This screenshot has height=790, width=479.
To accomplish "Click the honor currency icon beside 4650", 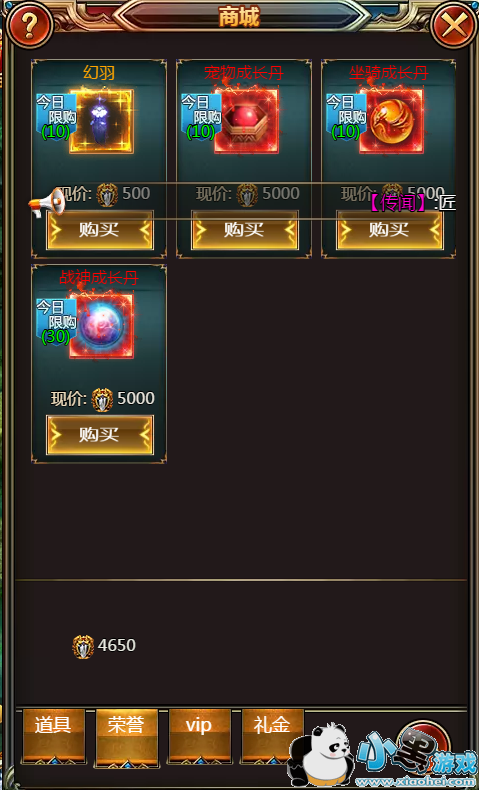I will (83, 647).
